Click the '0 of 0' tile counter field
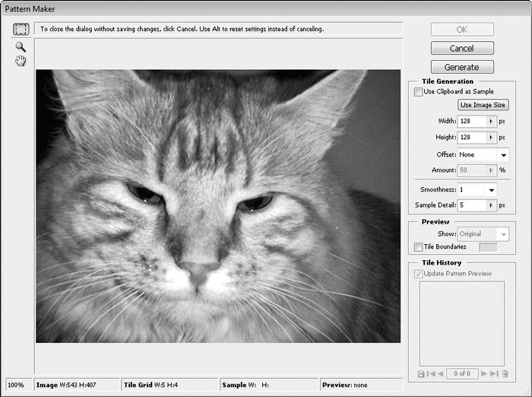Screen dimensions: 532x397 [x=462, y=374]
